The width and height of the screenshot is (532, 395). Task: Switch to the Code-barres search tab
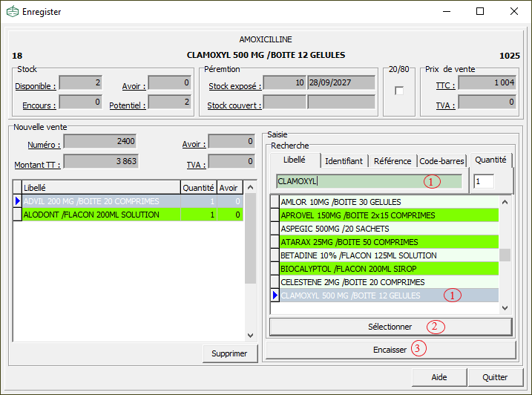[441, 161]
